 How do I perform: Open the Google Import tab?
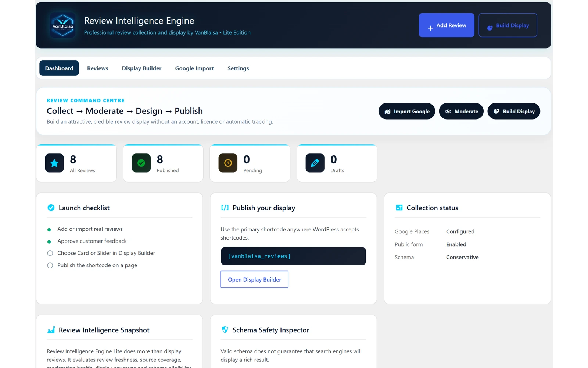[x=194, y=68]
